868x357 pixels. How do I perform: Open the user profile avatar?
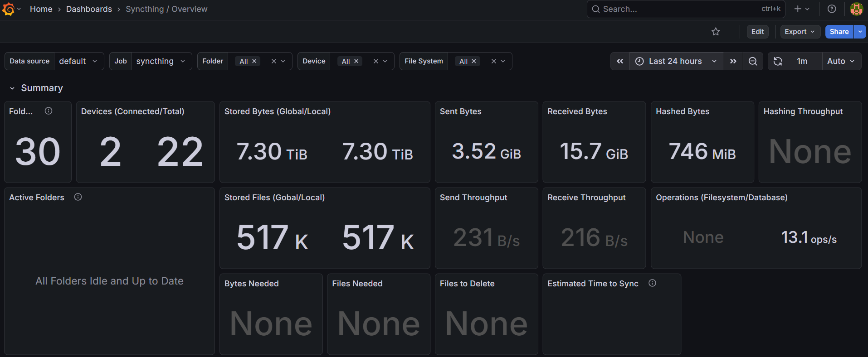pyautogui.click(x=856, y=9)
